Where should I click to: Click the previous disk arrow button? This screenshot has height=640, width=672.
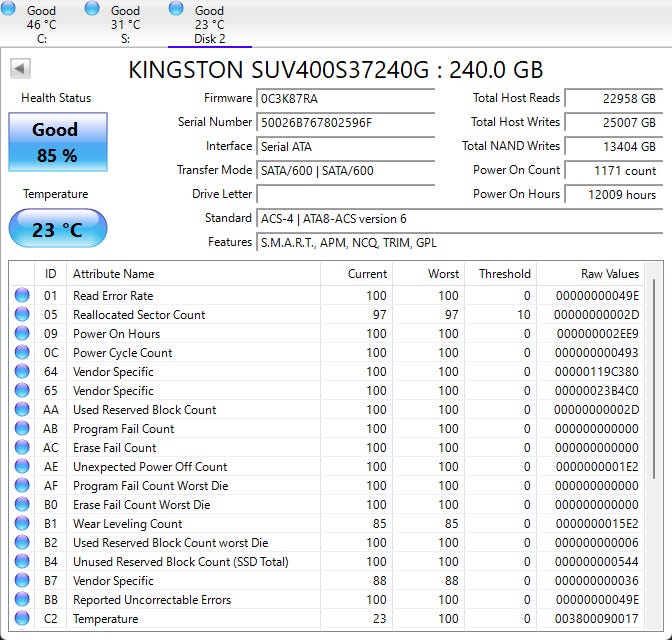(20, 69)
